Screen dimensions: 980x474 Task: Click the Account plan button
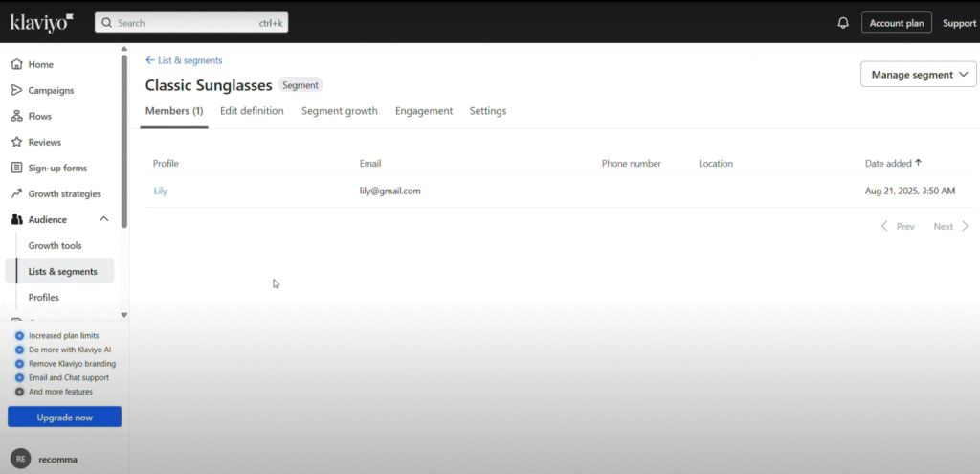tap(896, 23)
